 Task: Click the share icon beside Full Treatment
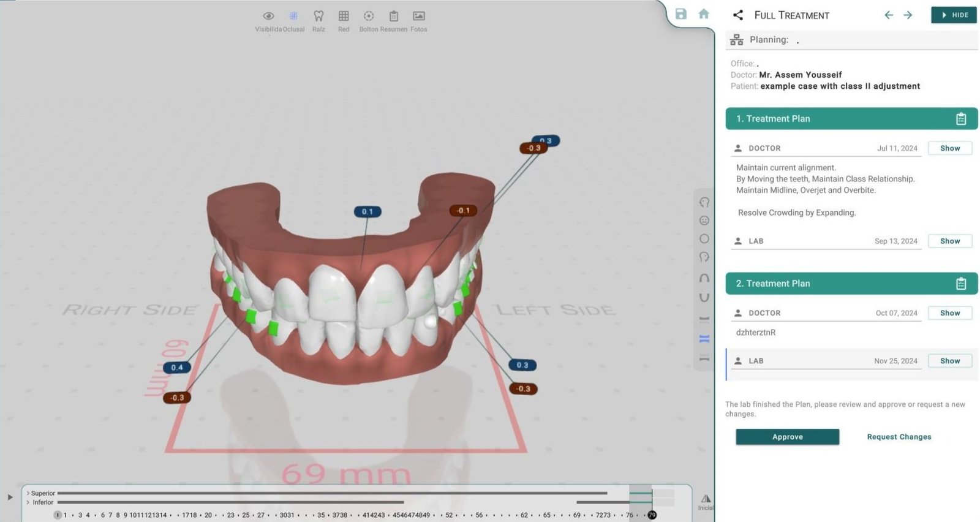click(x=738, y=15)
